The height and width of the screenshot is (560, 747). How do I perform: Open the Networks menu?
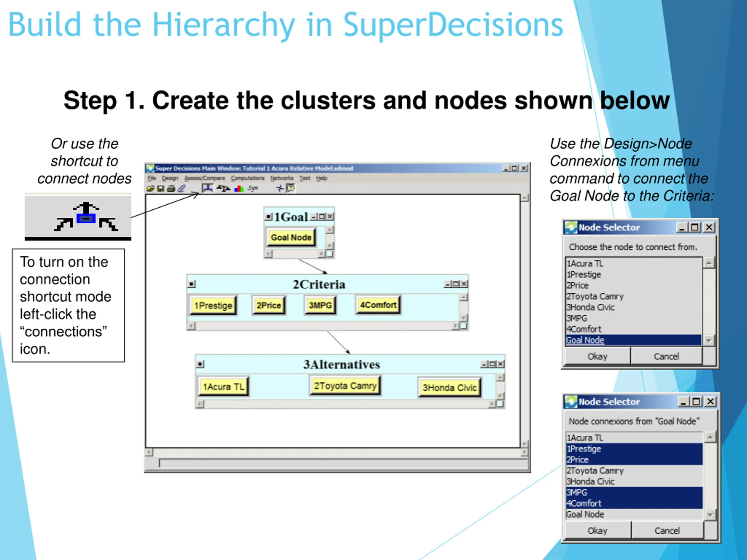pos(282,178)
